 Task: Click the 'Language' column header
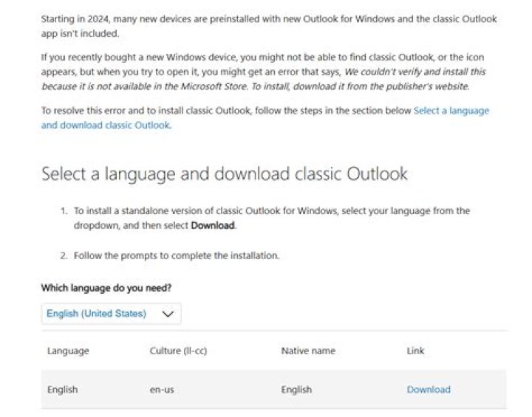point(68,351)
